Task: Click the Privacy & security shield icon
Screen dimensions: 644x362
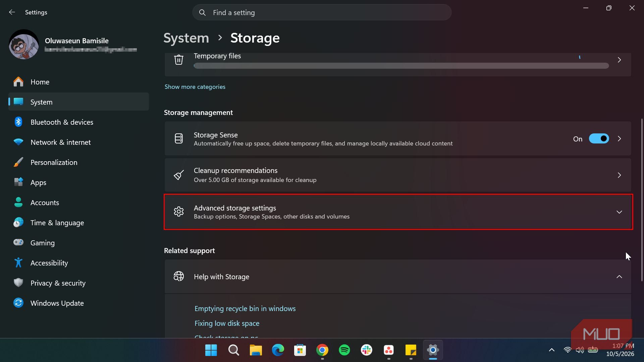Action: (18, 283)
